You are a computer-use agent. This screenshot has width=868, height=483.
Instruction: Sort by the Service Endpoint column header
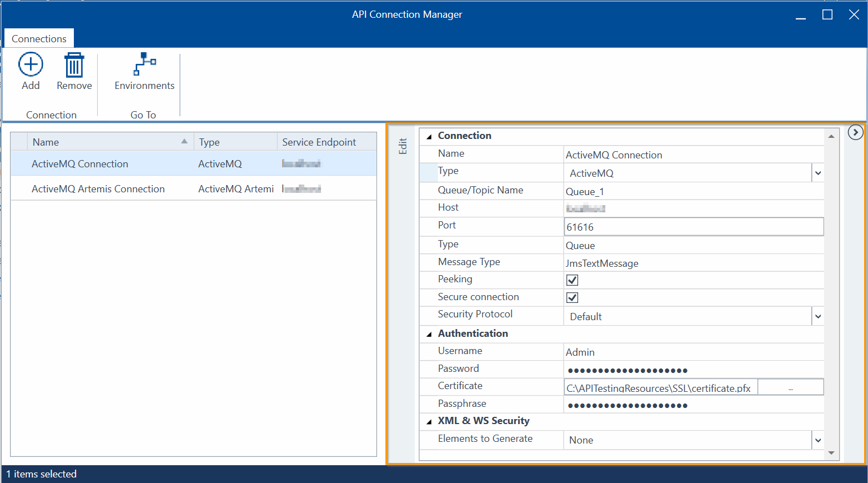tap(319, 142)
